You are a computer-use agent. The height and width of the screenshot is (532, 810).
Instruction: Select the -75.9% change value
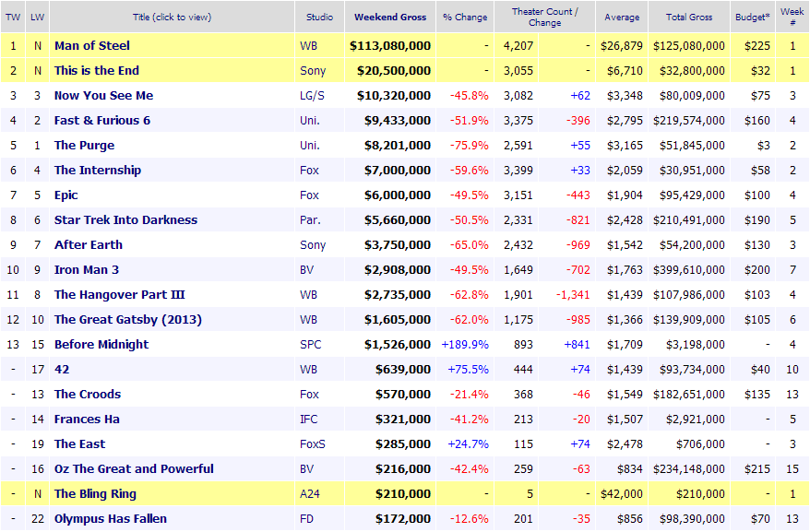[x=469, y=146]
